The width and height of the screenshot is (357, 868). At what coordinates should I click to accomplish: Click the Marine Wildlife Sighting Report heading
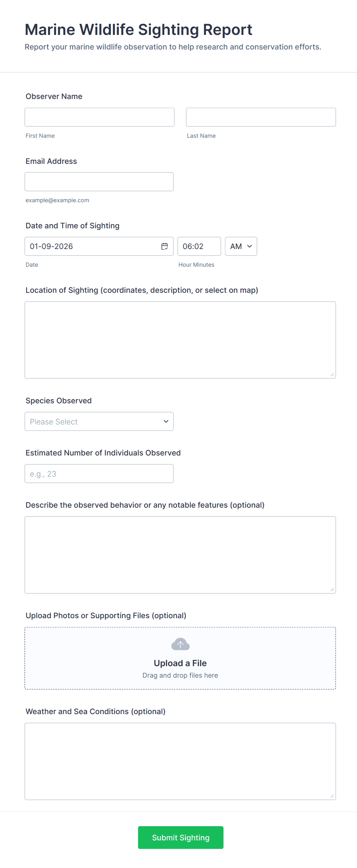tap(139, 30)
